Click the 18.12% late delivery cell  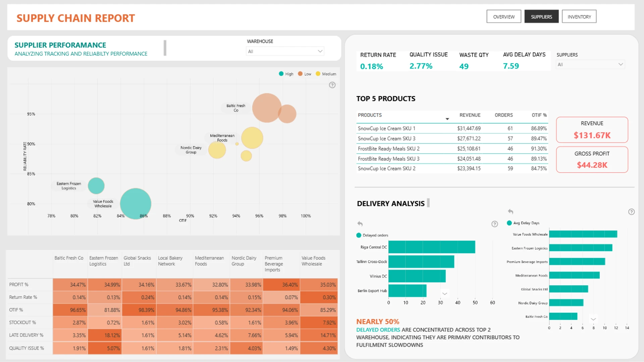tap(105, 335)
